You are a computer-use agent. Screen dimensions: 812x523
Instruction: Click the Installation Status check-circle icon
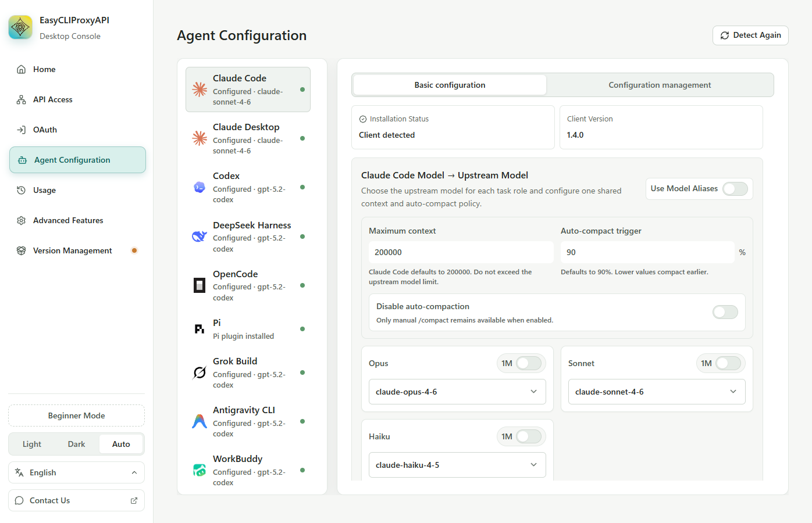(x=363, y=119)
